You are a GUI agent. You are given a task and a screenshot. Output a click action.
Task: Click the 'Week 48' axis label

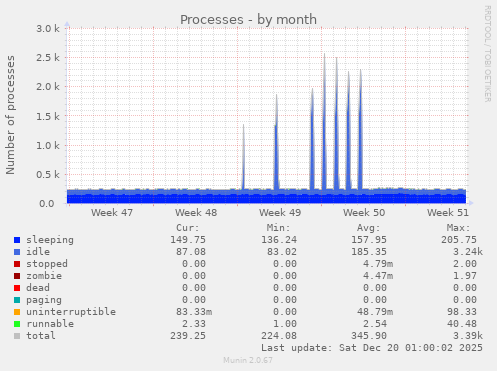(x=196, y=213)
